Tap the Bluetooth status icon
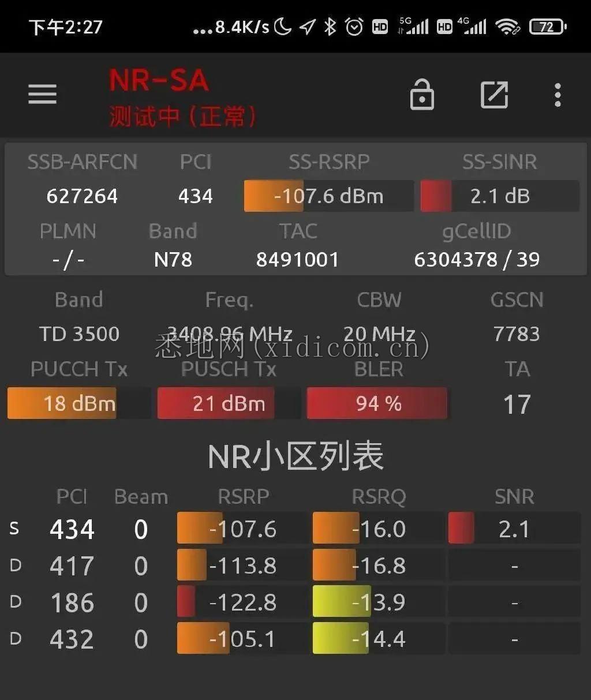Image resolution: width=591 pixels, height=700 pixels. 330,27
